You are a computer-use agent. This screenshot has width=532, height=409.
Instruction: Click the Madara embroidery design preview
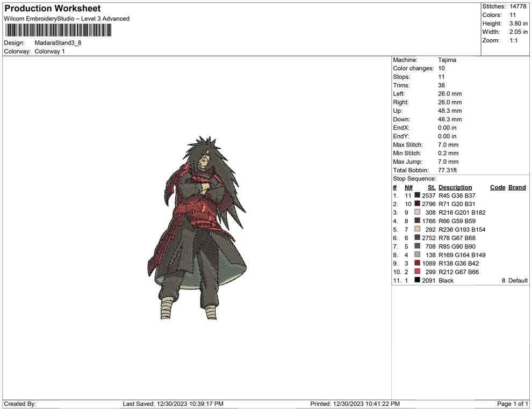click(197, 228)
